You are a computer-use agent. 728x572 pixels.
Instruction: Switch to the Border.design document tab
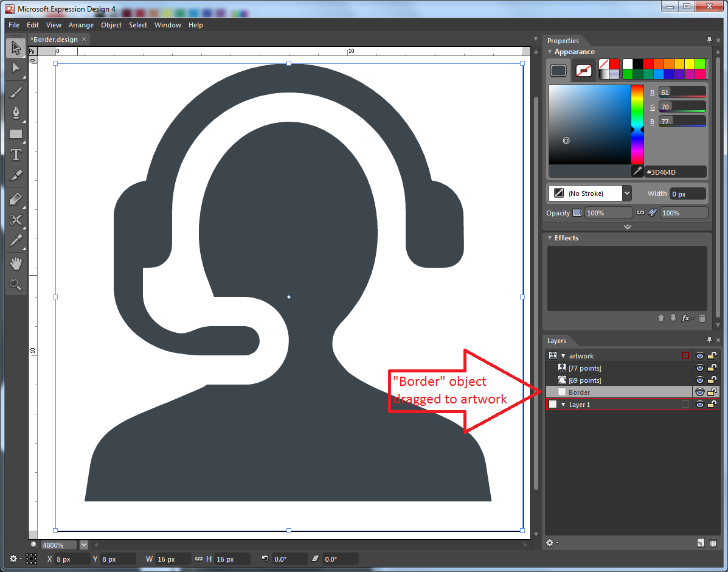(x=55, y=40)
